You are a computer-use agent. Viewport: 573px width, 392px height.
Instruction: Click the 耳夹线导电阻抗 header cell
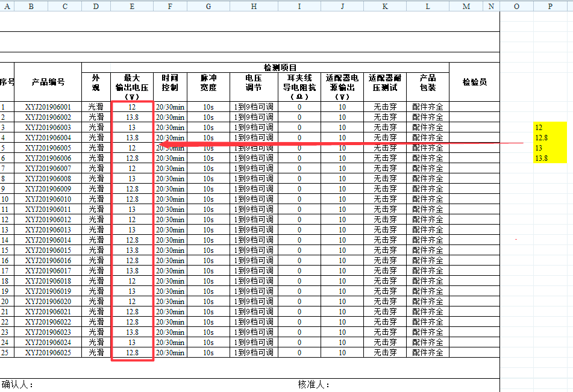pyautogui.click(x=299, y=87)
